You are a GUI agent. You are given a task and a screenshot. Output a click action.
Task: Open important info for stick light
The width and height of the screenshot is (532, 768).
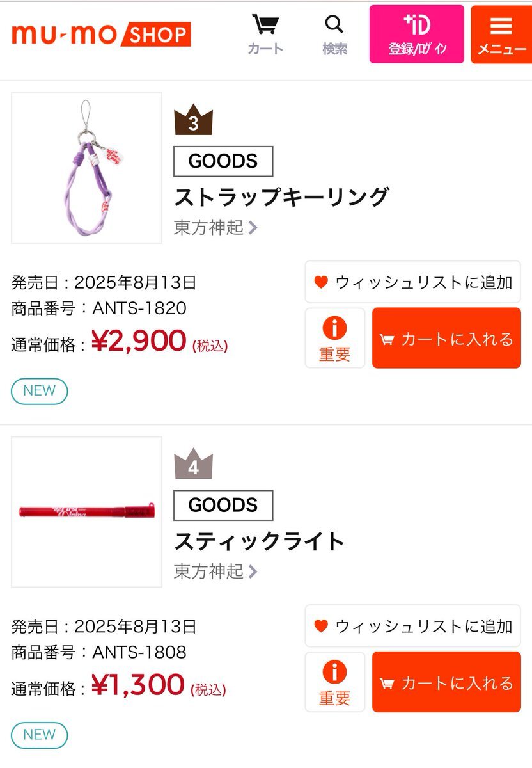point(335,682)
